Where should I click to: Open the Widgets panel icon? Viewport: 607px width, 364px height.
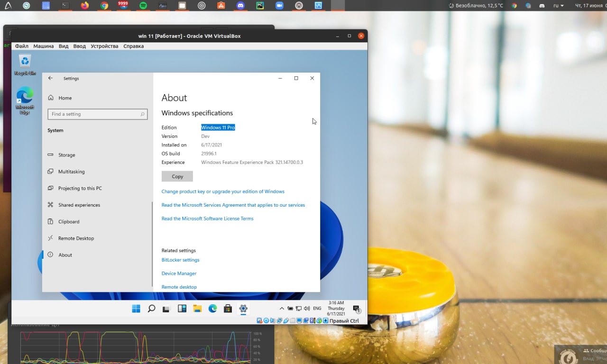182,309
